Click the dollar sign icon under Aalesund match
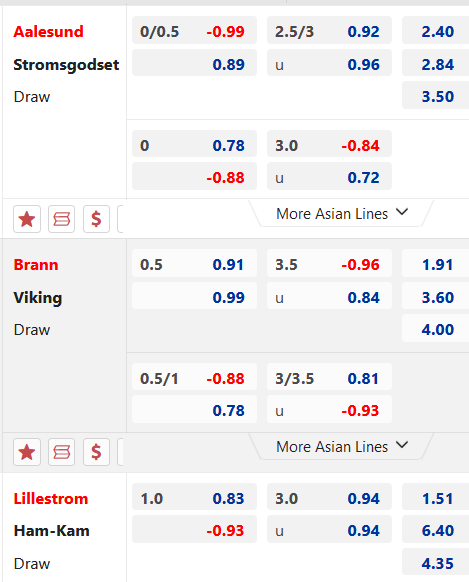This screenshot has height=582, width=469. (96, 219)
